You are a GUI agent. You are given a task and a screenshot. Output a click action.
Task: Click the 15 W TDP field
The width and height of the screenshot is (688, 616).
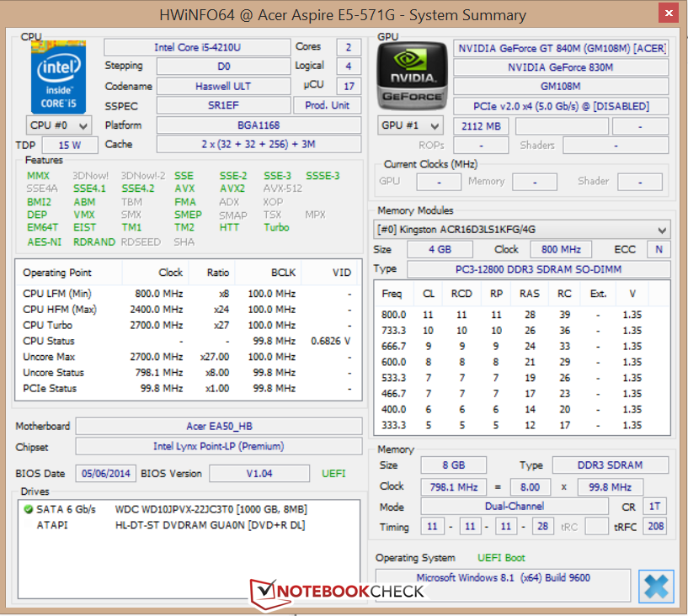[x=70, y=145]
